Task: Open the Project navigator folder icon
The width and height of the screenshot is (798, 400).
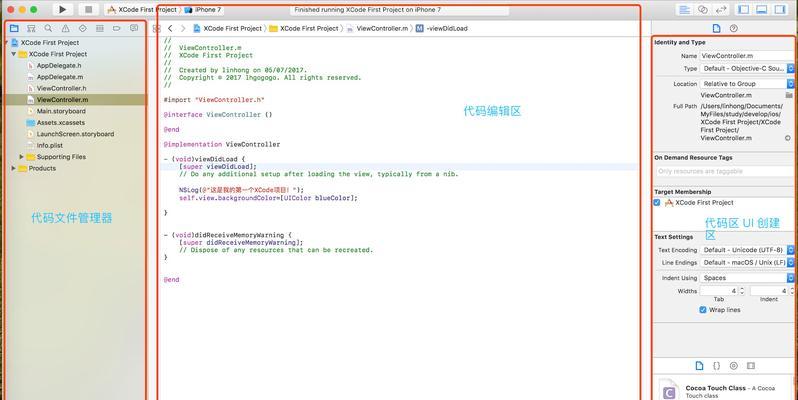Action: (x=14, y=28)
